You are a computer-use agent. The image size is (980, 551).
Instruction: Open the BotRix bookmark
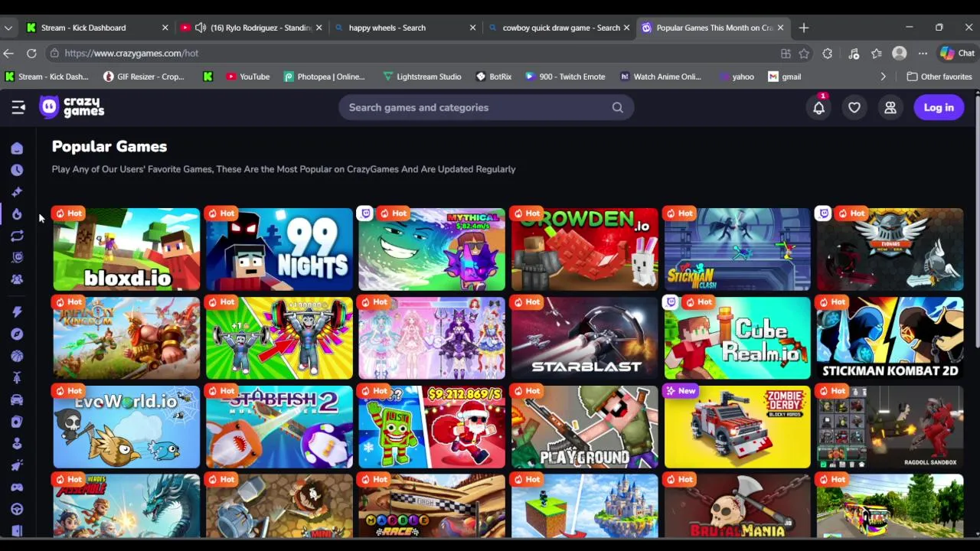click(493, 77)
